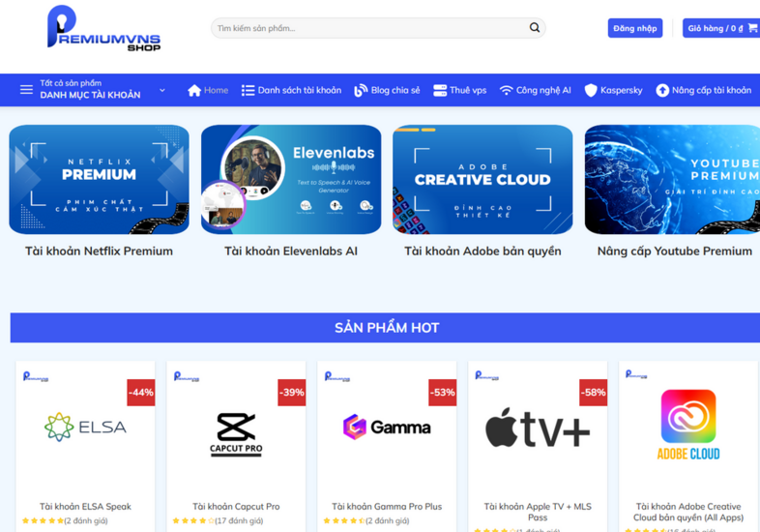Click the Tài khoản Adobe bản quyền link
Image resolution: width=760 pixels, height=532 pixels.
[482, 251]
